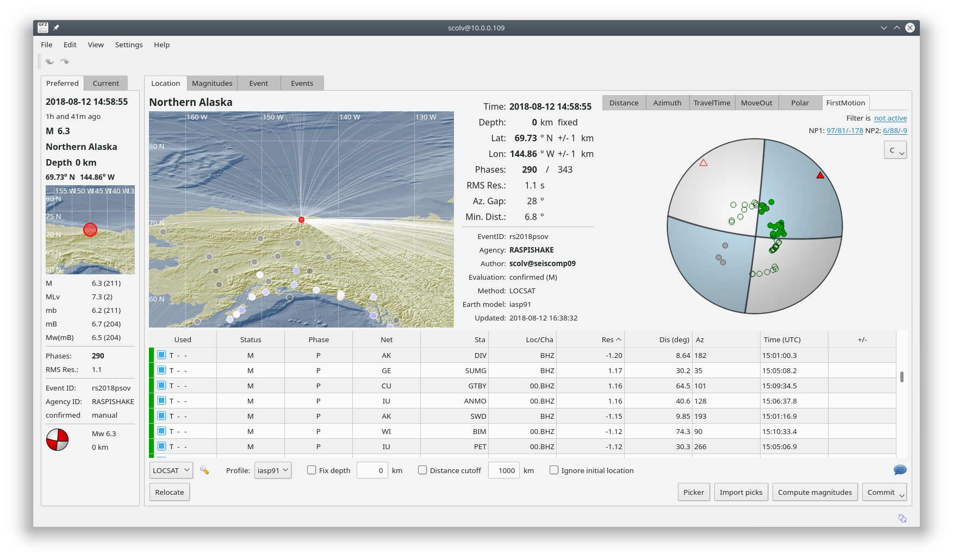This screenshot has width=953, height=560.
Task: Show the TravelTime plot tab
Action: pos(712,103)
